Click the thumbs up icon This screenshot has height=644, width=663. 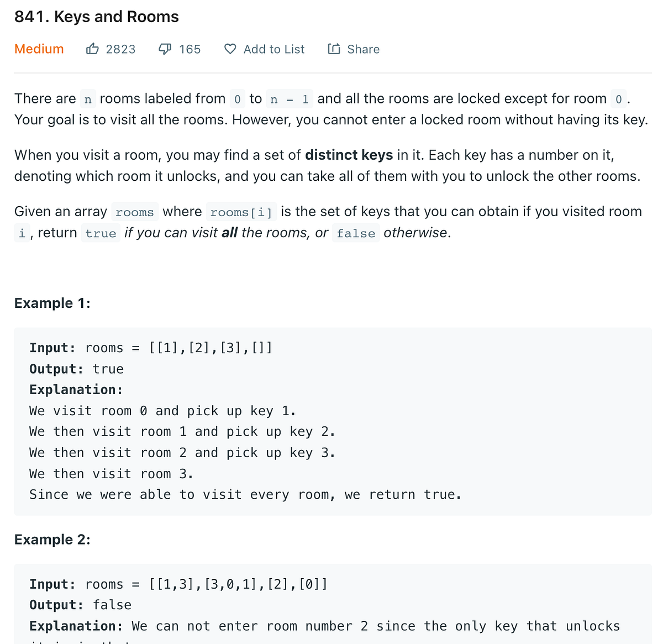[93, 49]
